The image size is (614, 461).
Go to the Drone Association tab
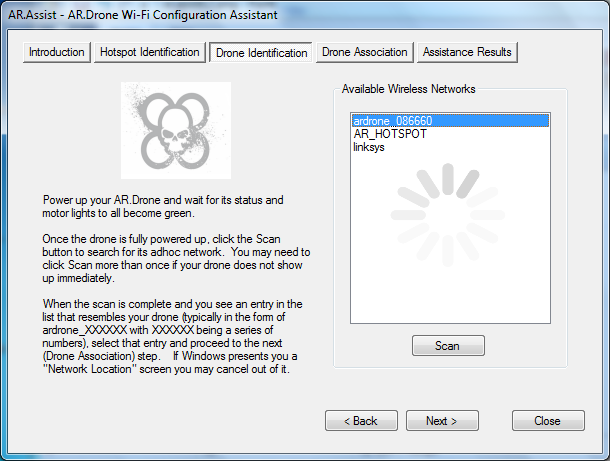(x=365, y=52)
